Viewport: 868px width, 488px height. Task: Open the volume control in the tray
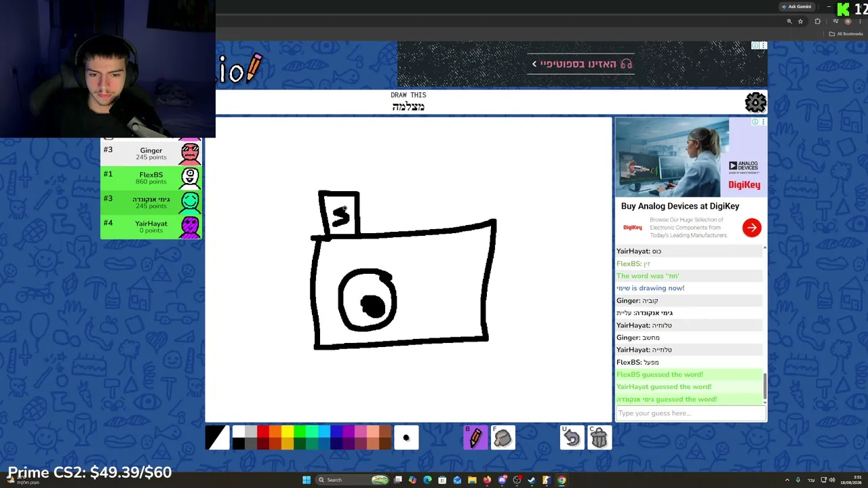click(x=832, y=480)
